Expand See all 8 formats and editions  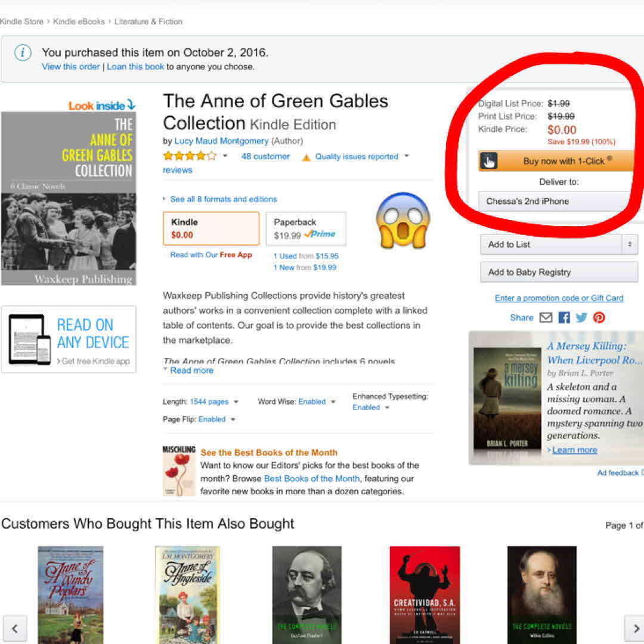point(223,199)
